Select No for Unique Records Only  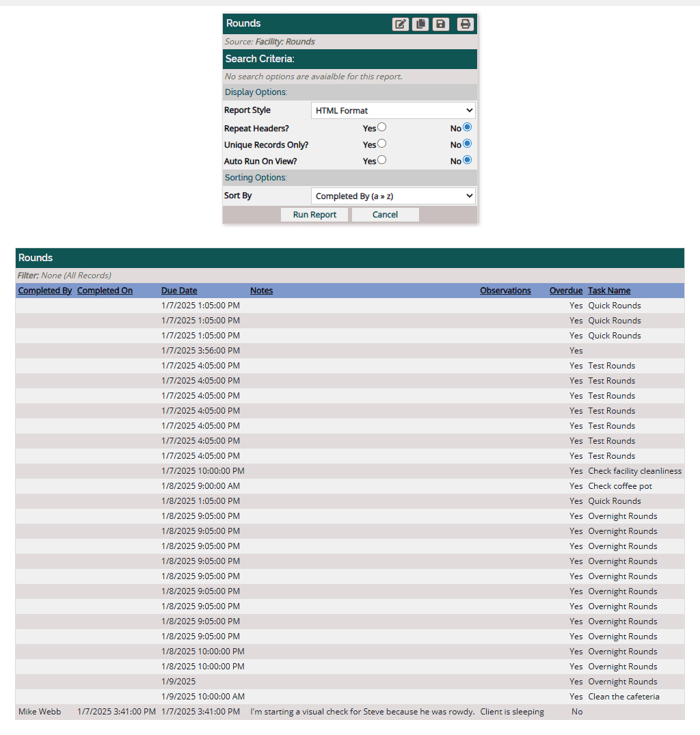[467, 144]
